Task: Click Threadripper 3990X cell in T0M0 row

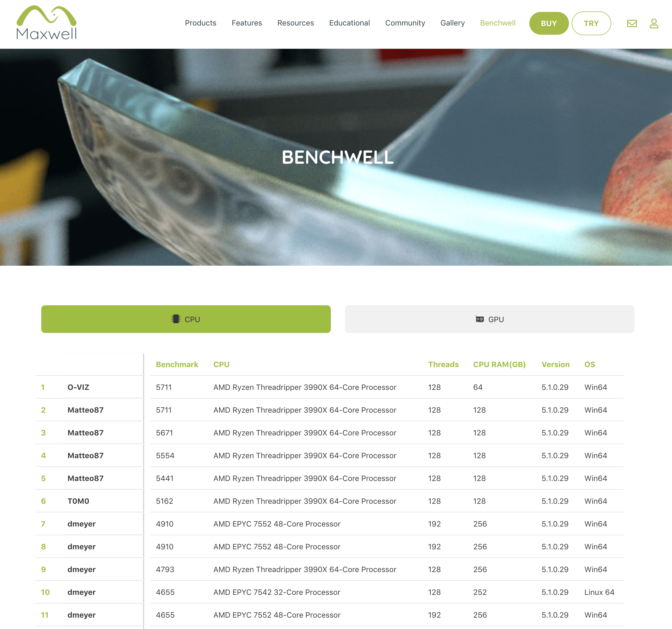Action: [305, 501]
